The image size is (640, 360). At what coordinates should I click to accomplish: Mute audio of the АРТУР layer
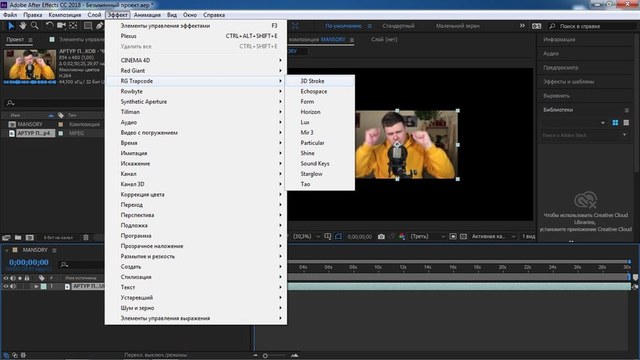pos(13,287)
